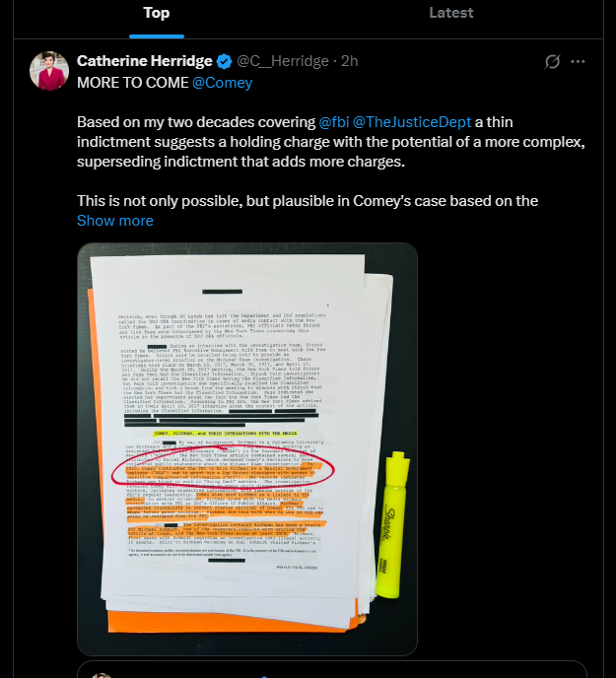This screenshot has width=616, height=678.
Task: Open the Catherine Herridge display name link
Action: (145, 61)
